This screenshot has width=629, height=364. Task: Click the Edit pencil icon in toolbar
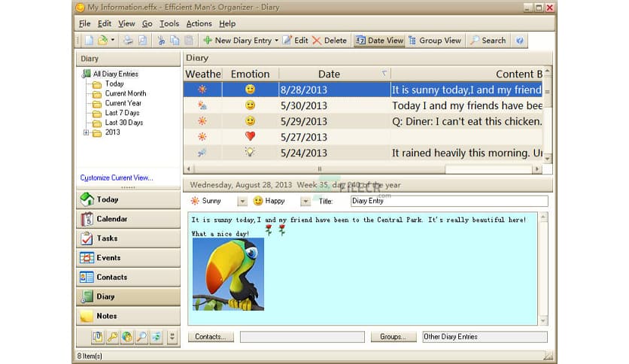[x=295, y=41]
